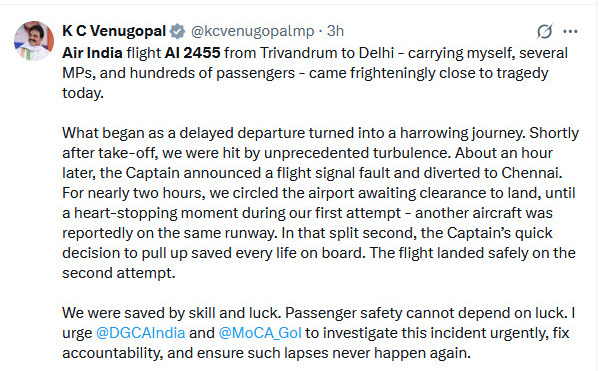601x371 pixels.
Task: Open the three-dot More options menu
Action: 570,31
